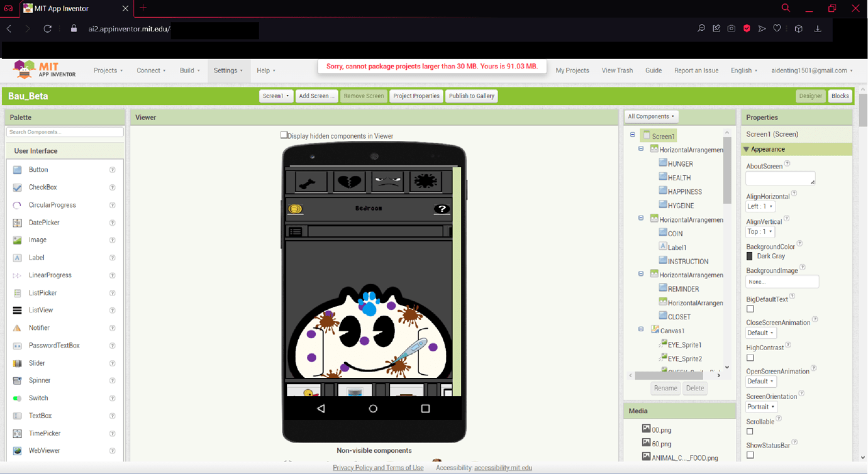Open the Screen1 screen selector dropdown

(275, 96)
